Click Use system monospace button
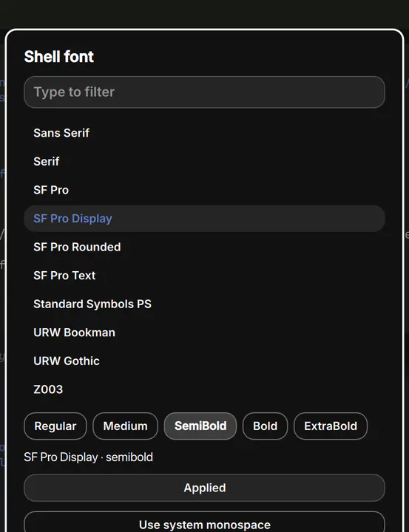The width and height of the screenshot is (409, 532). 204,522
